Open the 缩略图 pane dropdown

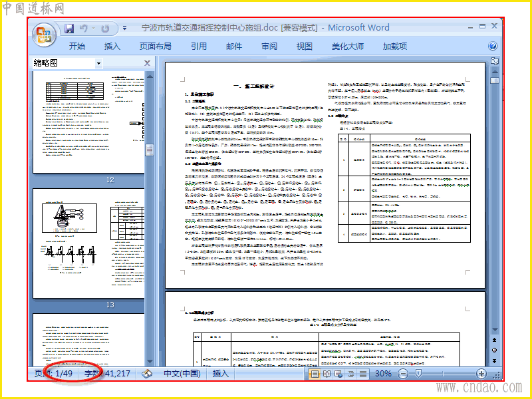point(98,63)
